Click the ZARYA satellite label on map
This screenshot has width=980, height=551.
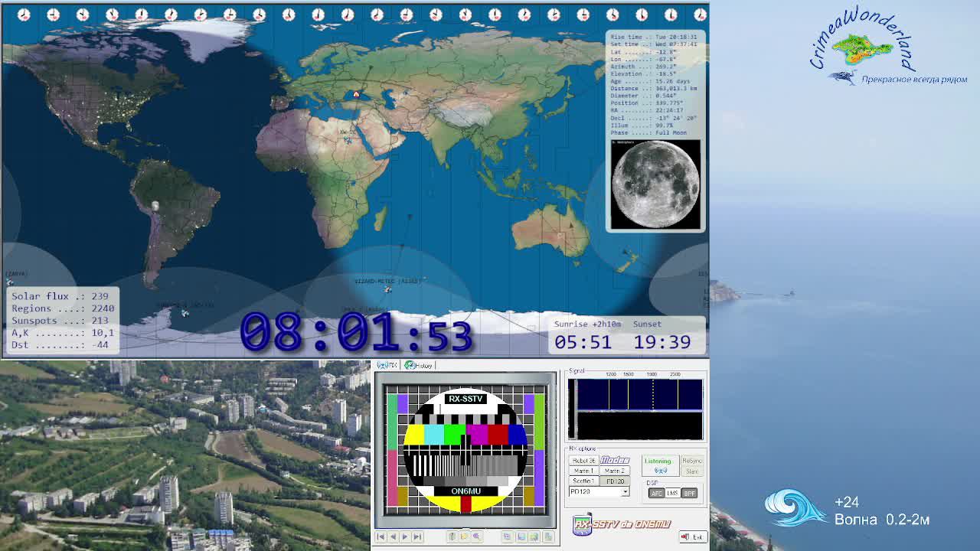click(x=16, y=273)
